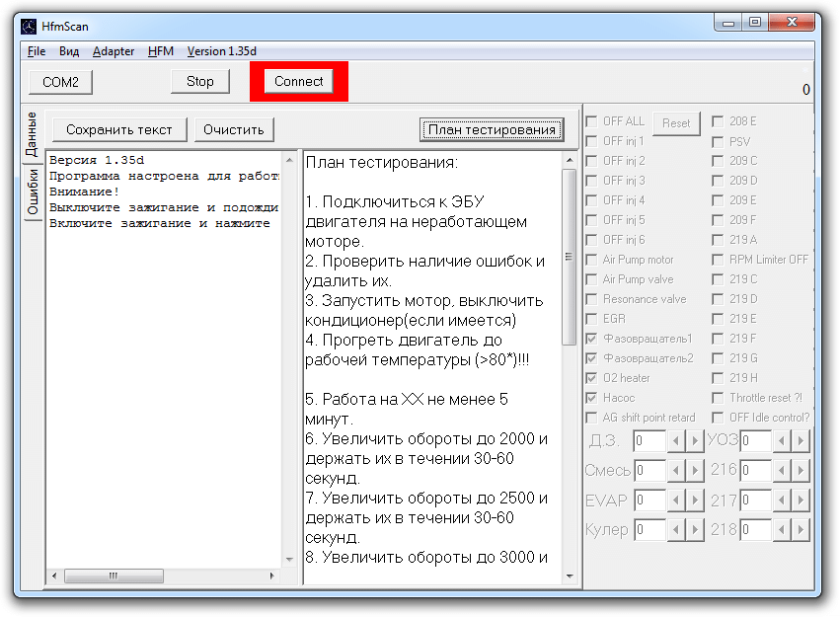This screenshot has width=840, height=617.
Task: Click the Очистить button
Action: [x=234, y=129]
